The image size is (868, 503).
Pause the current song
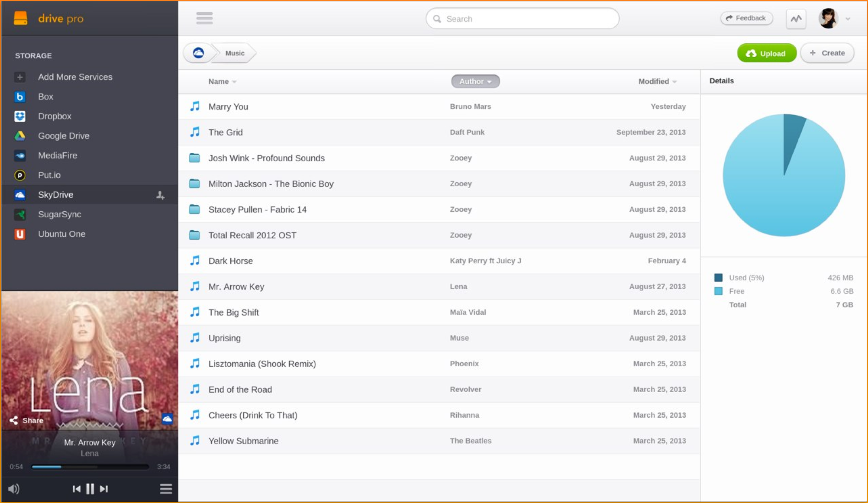(90, 489)
